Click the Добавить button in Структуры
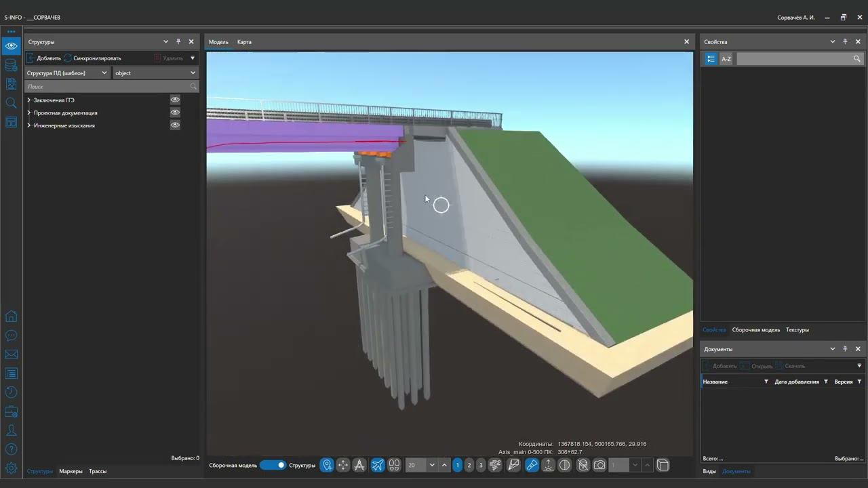This screenshot has height=488, width=868. (43, 58)
